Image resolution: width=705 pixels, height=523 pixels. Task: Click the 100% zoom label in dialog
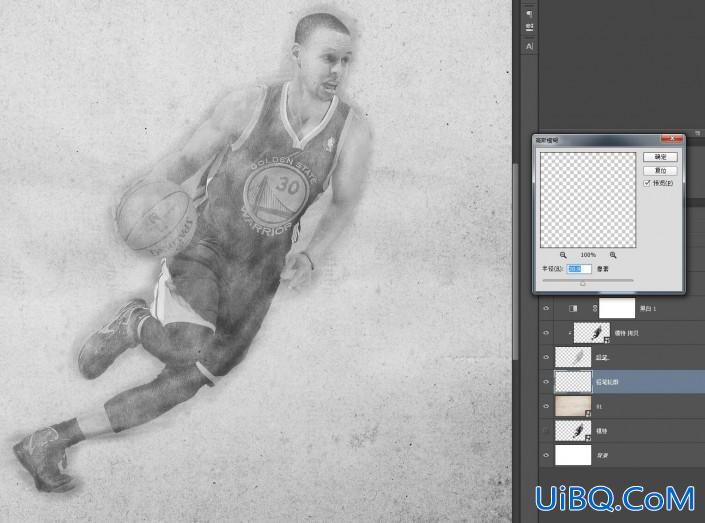coord(588,255)
